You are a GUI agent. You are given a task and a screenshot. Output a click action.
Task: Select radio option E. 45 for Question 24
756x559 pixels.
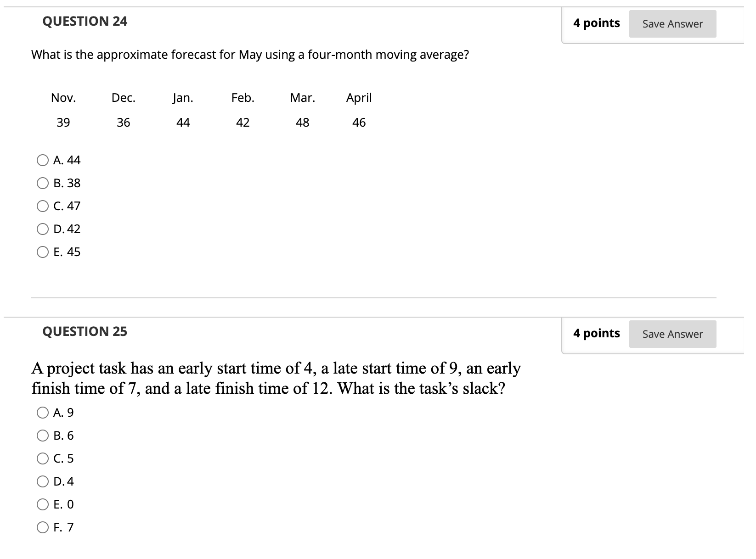42,252
